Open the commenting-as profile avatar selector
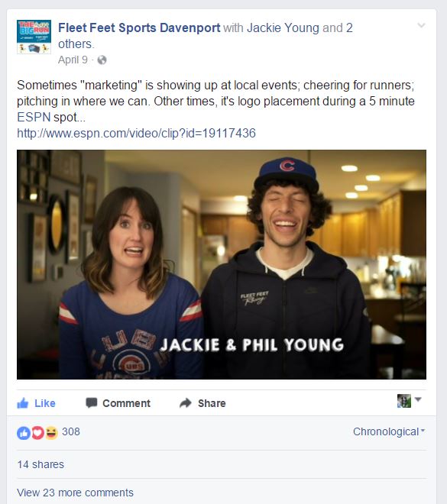 [409, 401]
